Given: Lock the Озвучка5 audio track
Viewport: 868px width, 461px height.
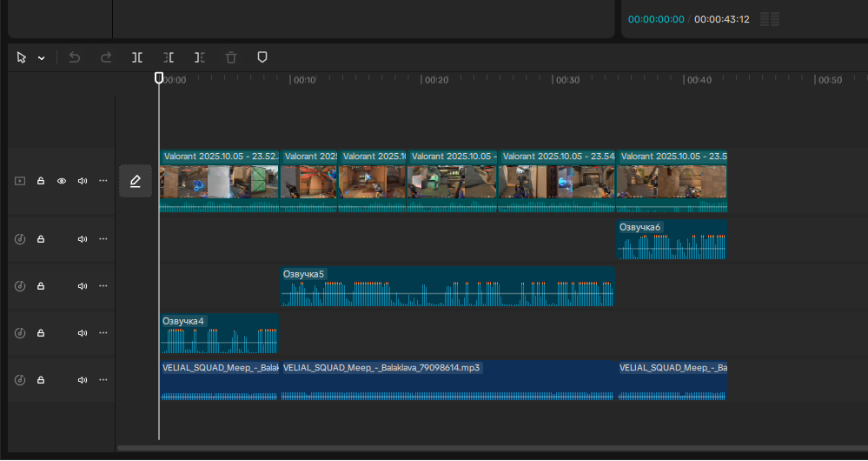Looking at the screenshot, I should click(x=41, y=286).
